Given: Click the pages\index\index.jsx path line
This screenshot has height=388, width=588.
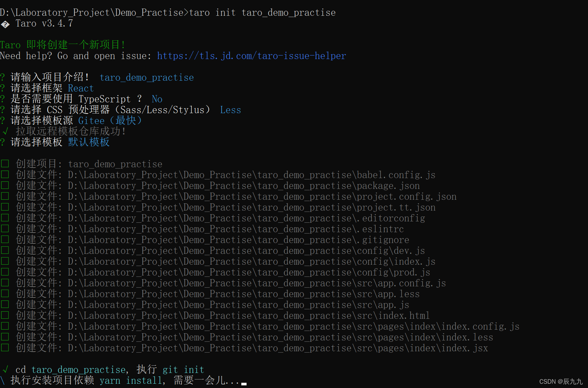Looking at the screenshot, I should click(x=252, y=348).
